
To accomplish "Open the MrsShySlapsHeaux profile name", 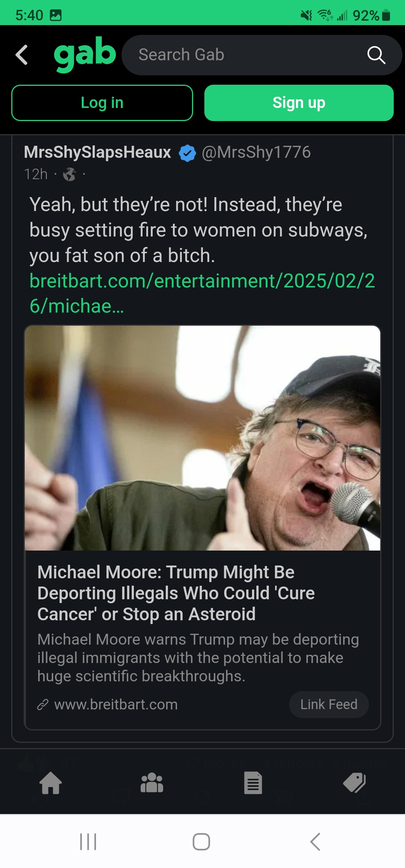I will pyautogui.click(x=97, y=152).
